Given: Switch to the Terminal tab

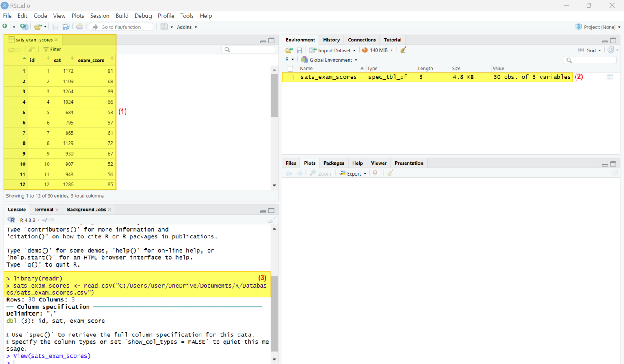Looking at the screenshot, I should 43,209.
